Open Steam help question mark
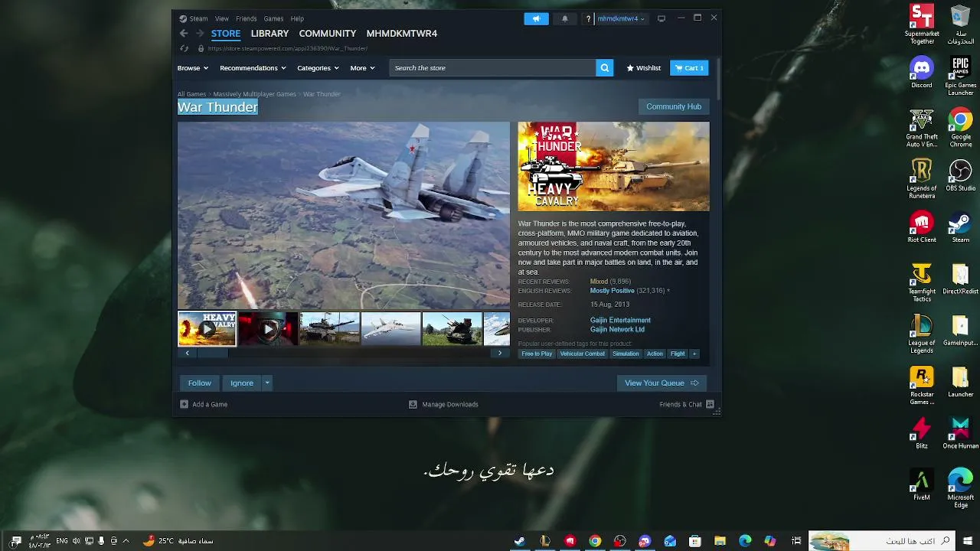The height and width of the screenshot is (551, 980). [x=588, y=18]
